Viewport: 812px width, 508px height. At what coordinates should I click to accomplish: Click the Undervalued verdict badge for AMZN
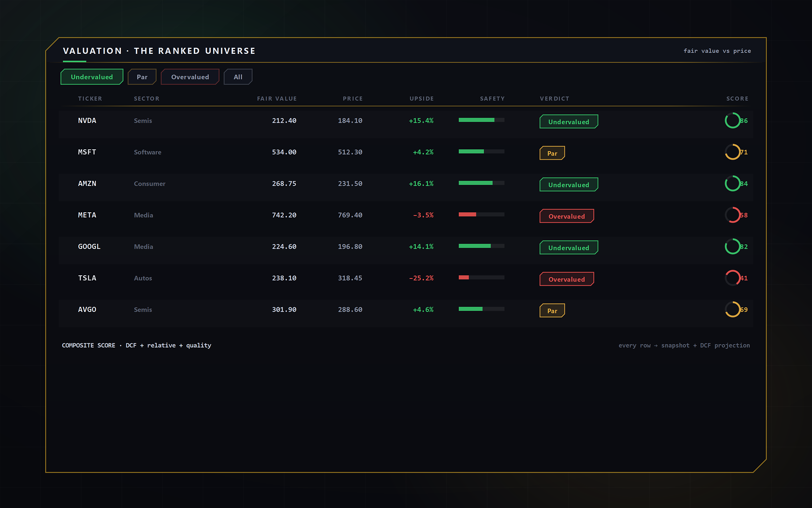tap(569, 184)
